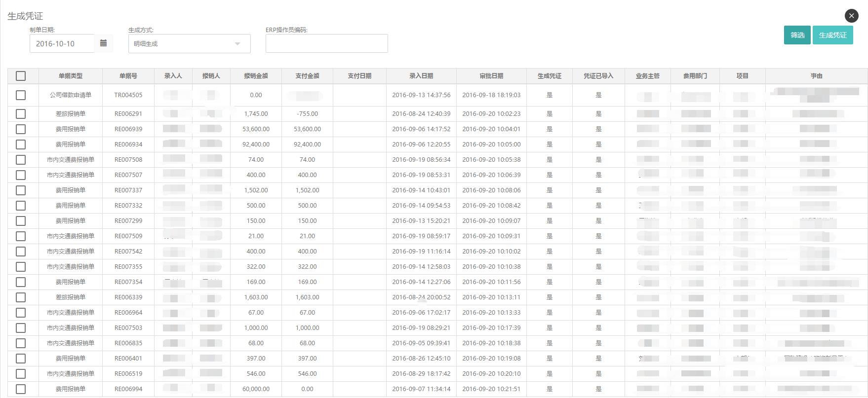Select the checkbox for RE007507
Image resolution: width=868 pixels, height=398 pixels.
tap(21, 175)
